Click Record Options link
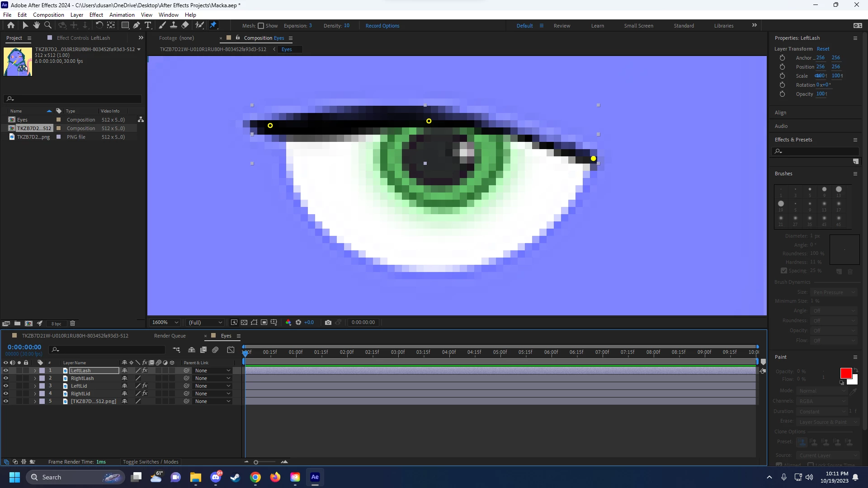Image resolution: width=868 pixels, height=488 pixels. pos(382,26)
